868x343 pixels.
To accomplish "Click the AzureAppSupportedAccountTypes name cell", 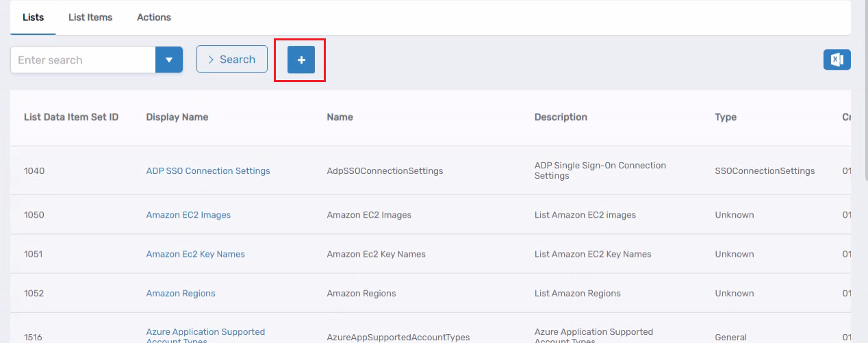I will [x=398, y=337].
